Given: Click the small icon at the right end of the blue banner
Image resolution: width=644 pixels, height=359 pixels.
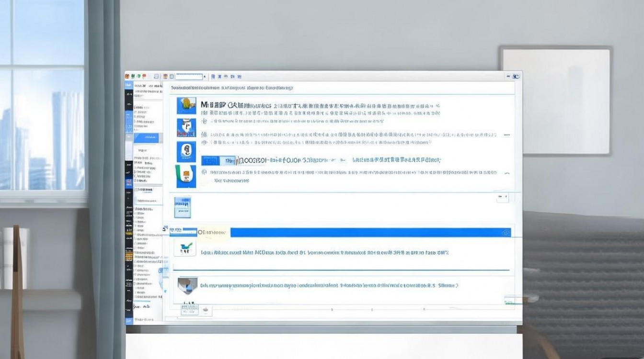Looking at the screenshot, I should pos(506,232).
